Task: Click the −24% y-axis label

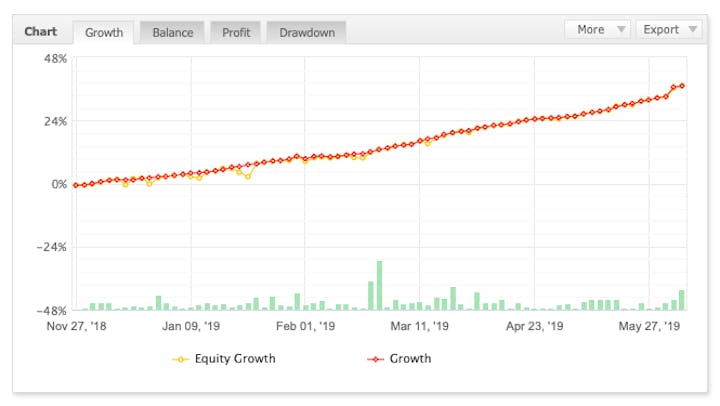Action: 52,248
